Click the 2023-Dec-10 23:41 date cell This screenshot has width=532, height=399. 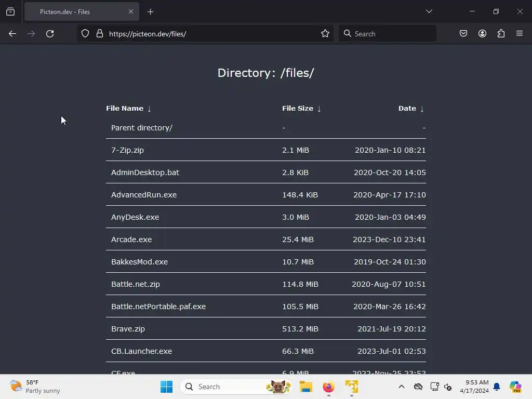tap(389, 240)
